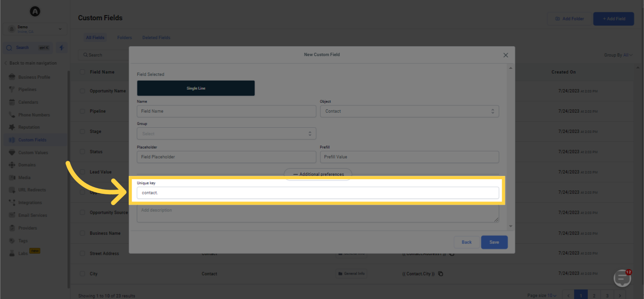Click the app logo at top left
Viewport: 644px width, 299px height.
(x=35, y=11)
